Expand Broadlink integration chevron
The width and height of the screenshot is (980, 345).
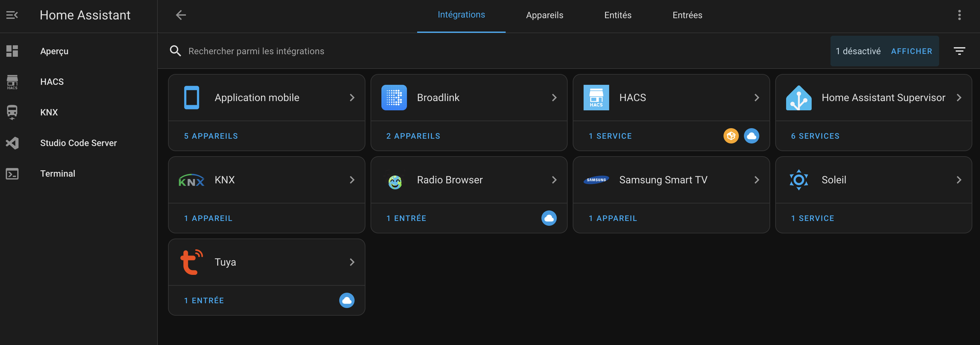tap(554, 98)
